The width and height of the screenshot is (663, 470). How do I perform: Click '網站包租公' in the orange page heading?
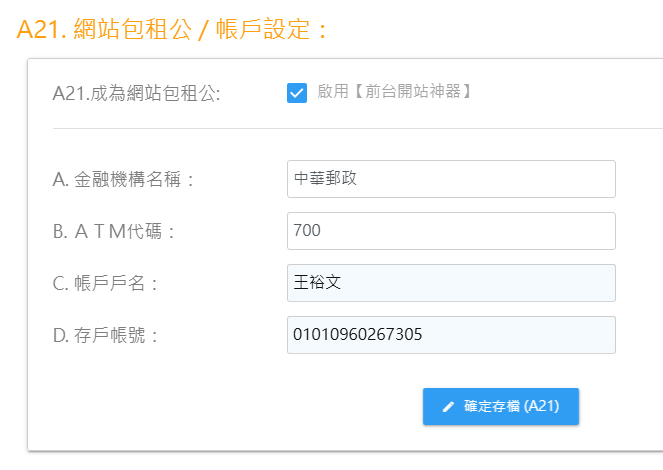(133, 30)
